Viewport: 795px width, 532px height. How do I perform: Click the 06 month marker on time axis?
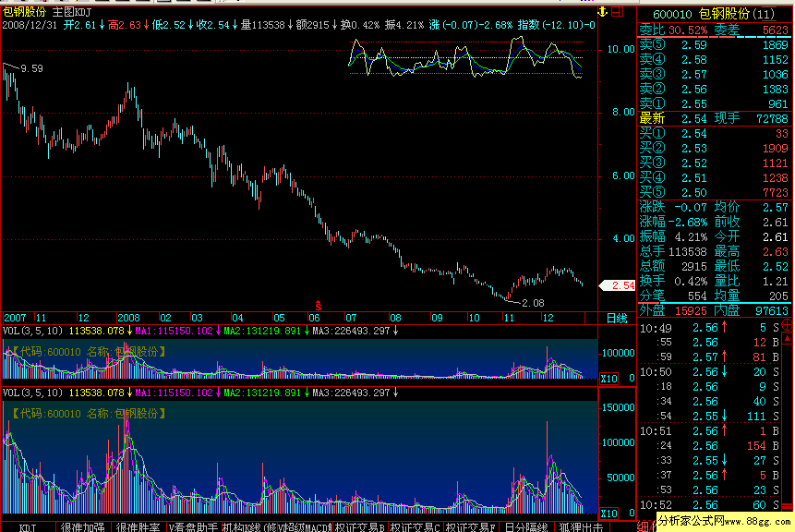(x=314, y=318)
